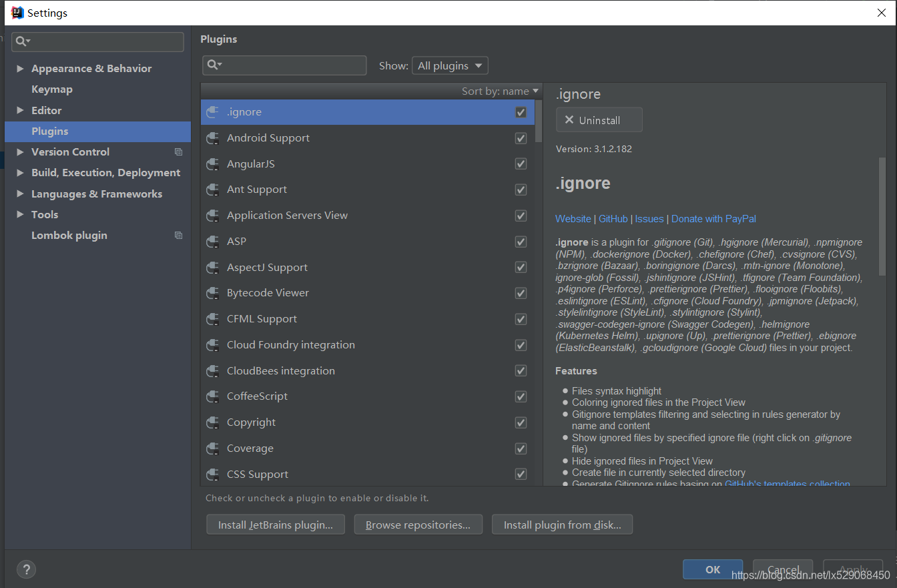Click the Android Support plugin icon

(212, 138)
